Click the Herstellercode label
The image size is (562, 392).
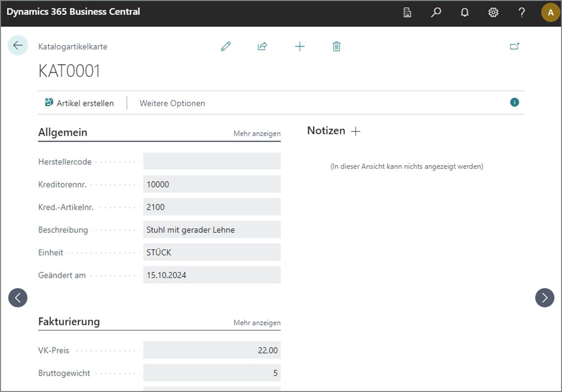click(65, 162)
